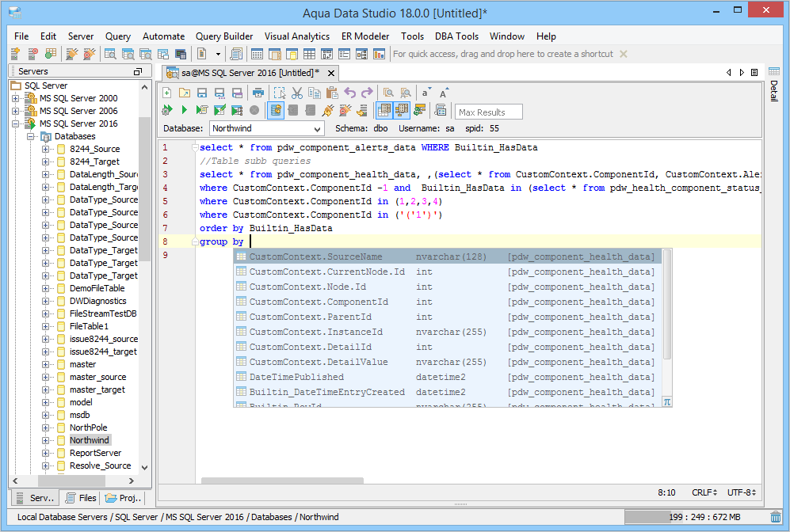The width and height of the screenshot is (790, 532).
Task: Click the Increase font size icon
Action: (444, 93)
